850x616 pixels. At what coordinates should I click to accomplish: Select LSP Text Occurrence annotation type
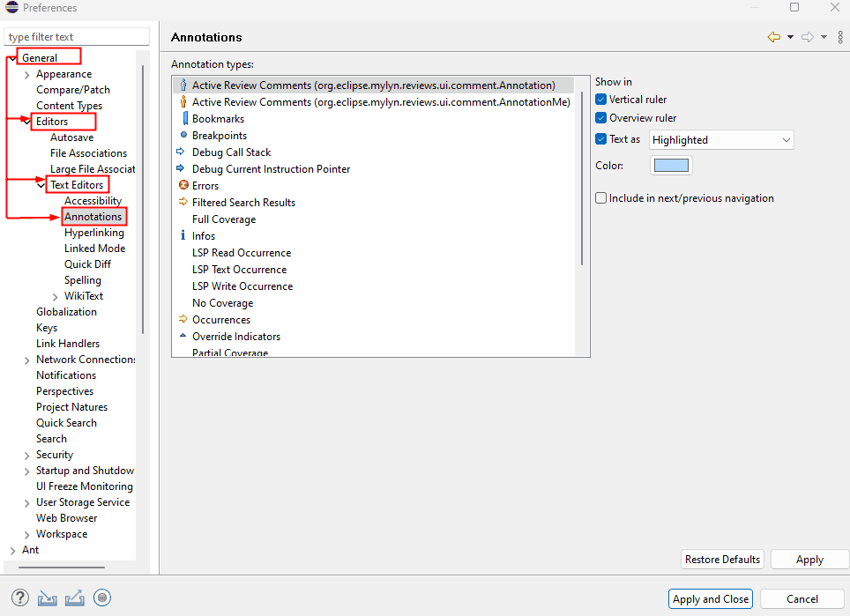[x=240, y=270]
